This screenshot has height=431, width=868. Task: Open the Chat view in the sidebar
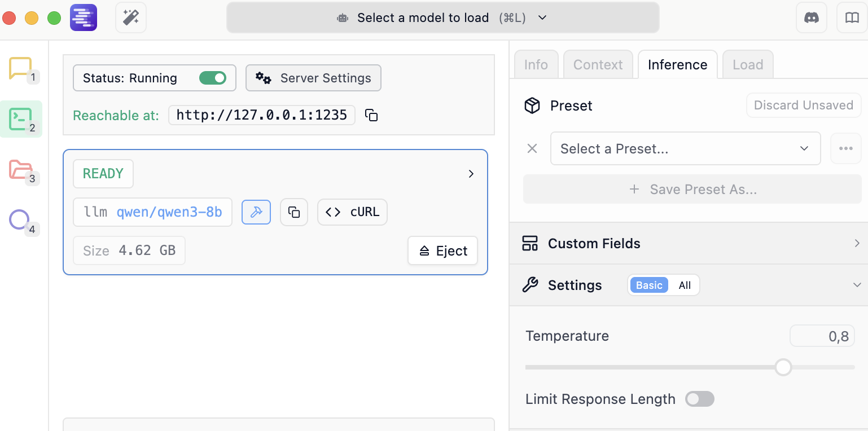20,69
